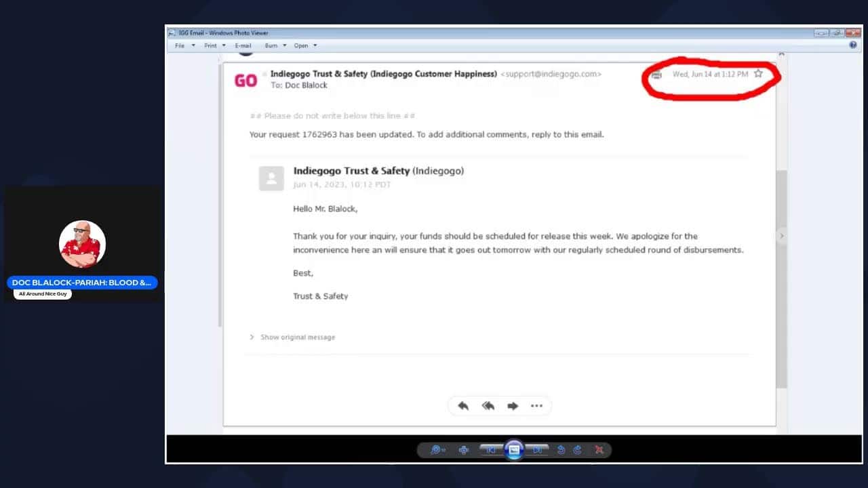Open the zoom magnifier in Photo Viewer
The image size is (868, 488).
pos(436,449)
